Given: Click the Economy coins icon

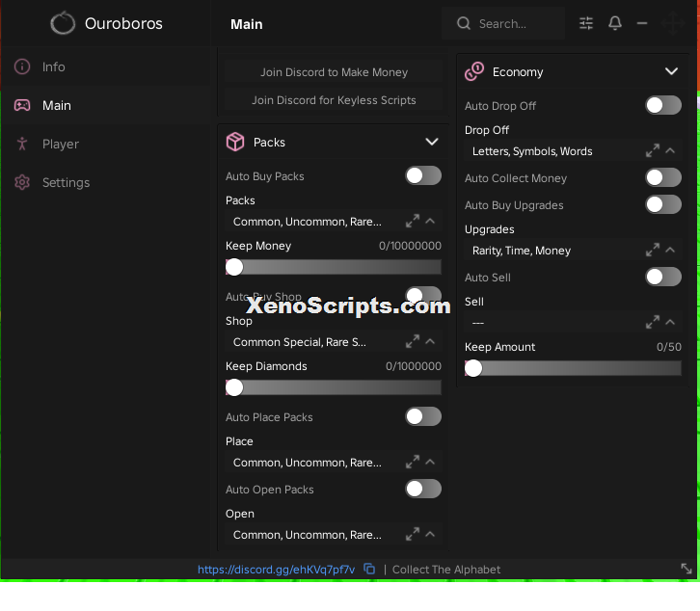Looking at the screenshot, I should (474, 71).
